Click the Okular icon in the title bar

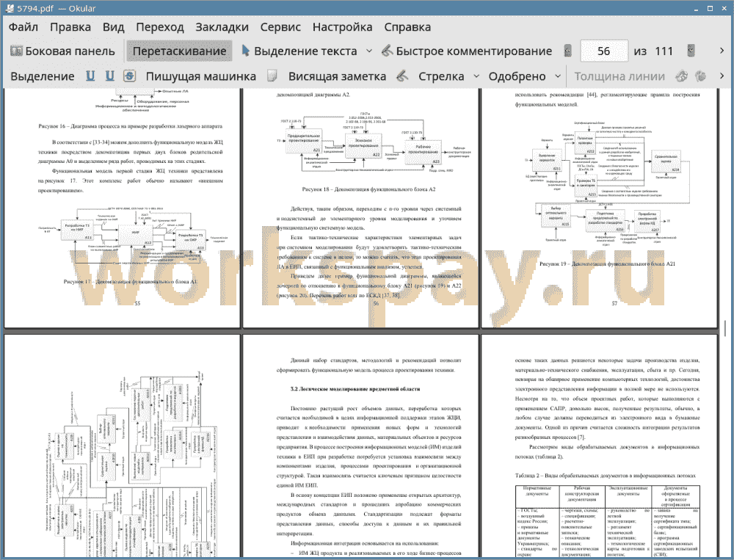(8, 8)
